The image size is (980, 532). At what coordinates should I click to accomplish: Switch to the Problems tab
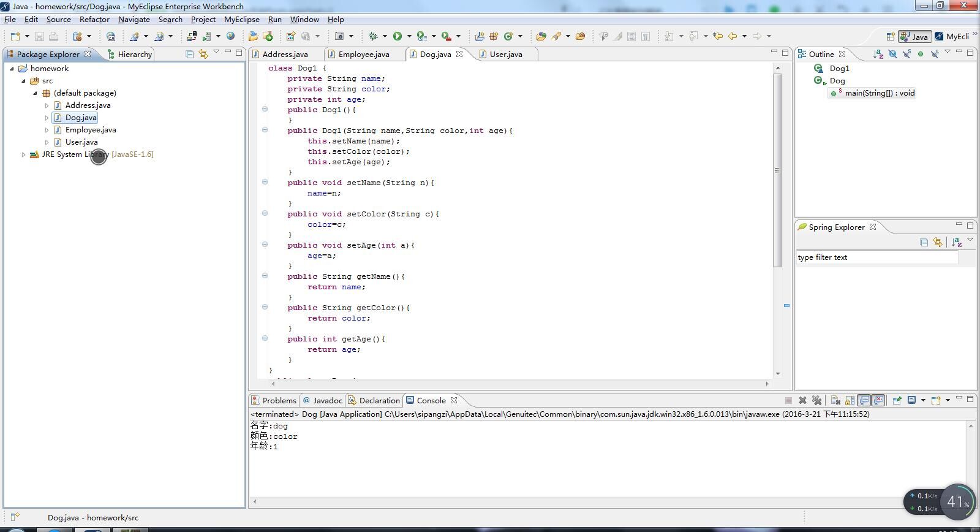274,401
